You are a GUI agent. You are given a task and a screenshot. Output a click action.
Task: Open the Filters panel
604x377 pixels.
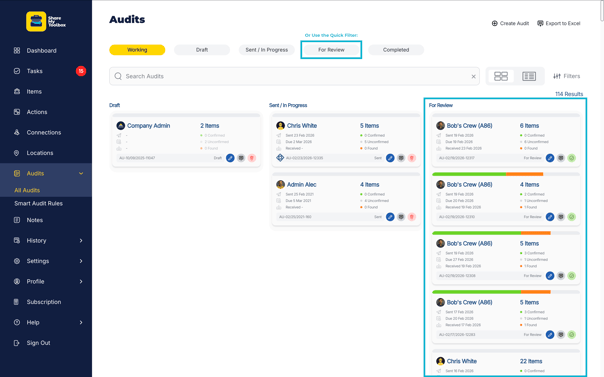566,76
